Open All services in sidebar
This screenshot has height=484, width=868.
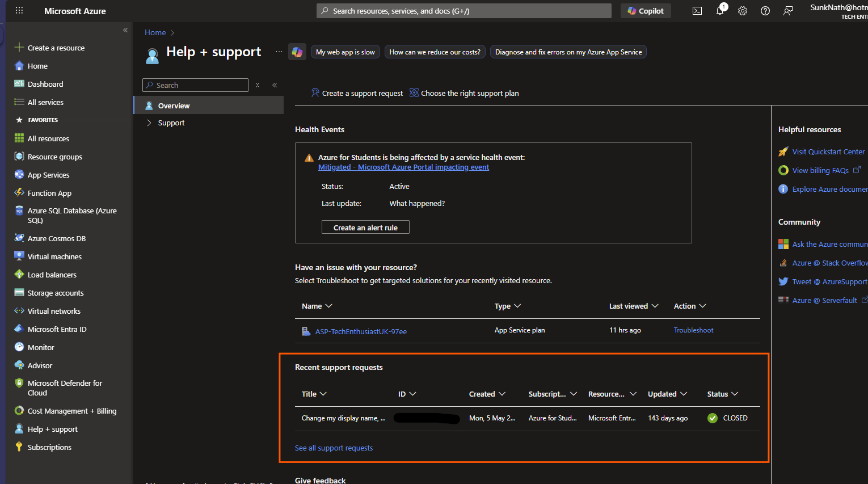pos(45,102)
